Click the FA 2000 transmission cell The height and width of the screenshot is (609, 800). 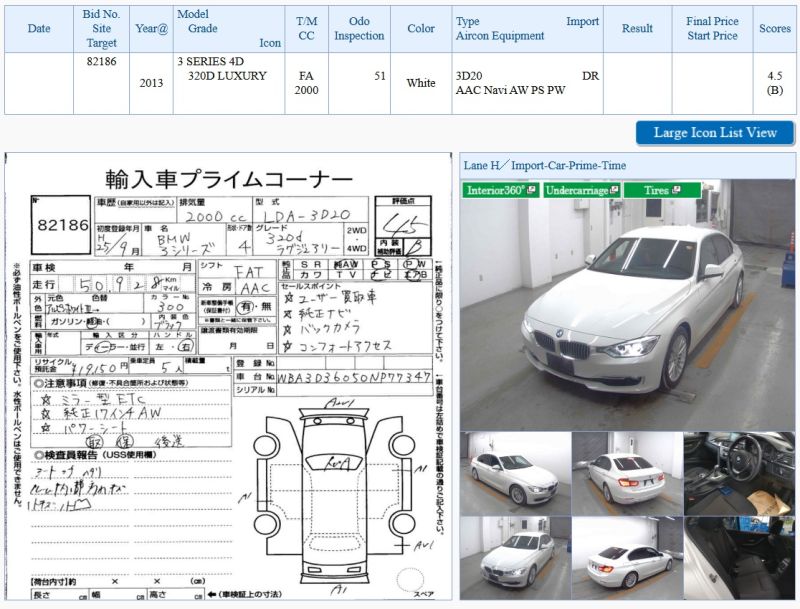tap(307, 83)
